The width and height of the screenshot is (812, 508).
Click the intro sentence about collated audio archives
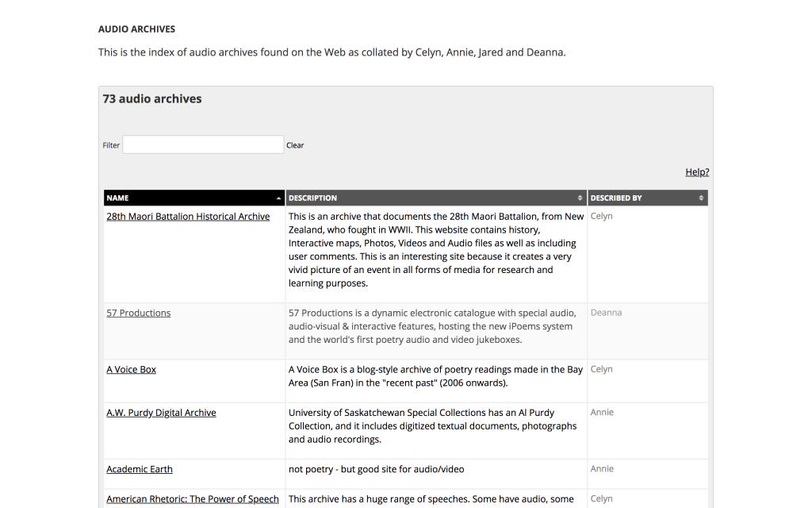[332, 52]
